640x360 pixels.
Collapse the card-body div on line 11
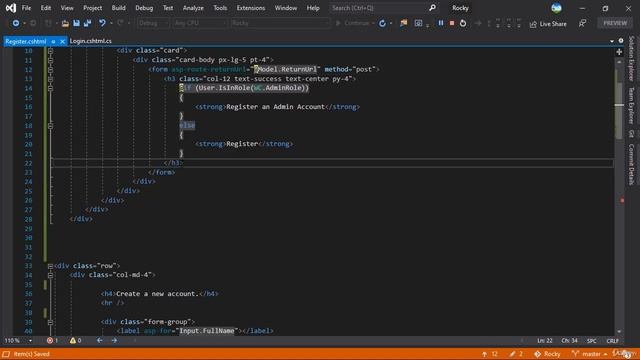pyautogui.click(x=50, y=60)
